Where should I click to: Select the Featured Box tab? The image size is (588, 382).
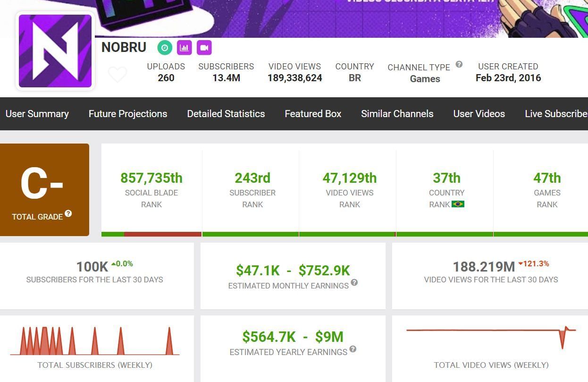pos(313,114)
